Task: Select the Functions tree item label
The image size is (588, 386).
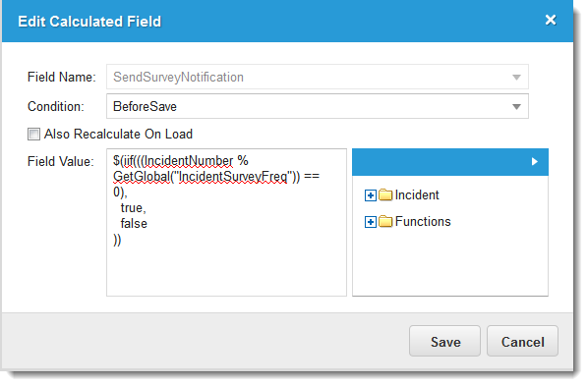Action: coord(423,221)
